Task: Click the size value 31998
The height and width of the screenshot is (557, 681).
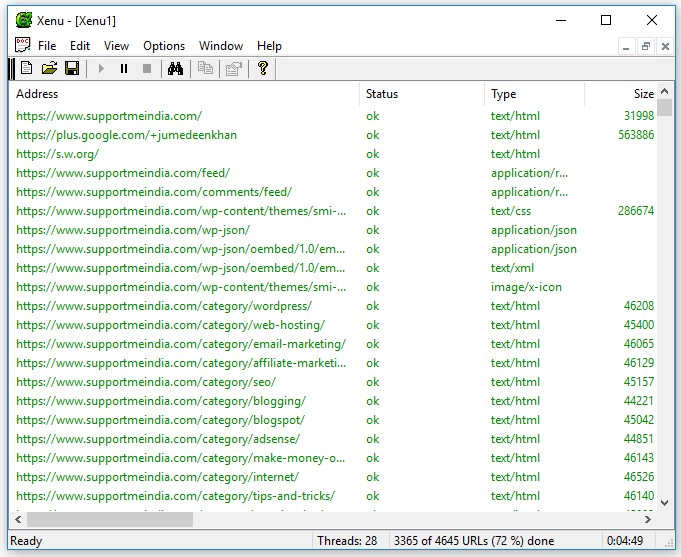Action: coord(639,116)
